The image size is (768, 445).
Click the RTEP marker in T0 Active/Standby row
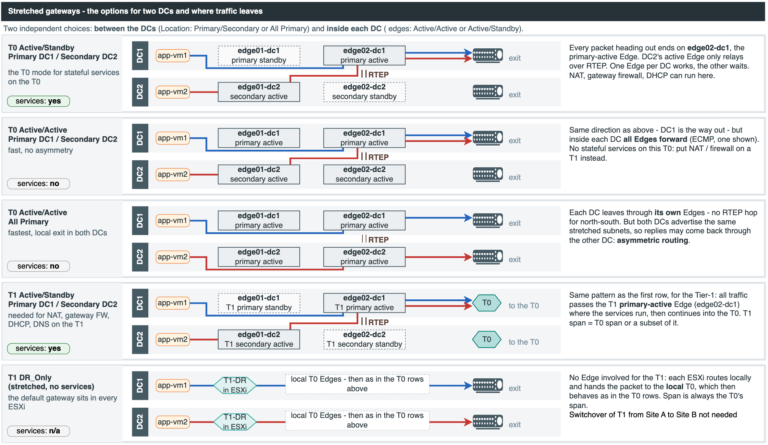pos(375,74)
